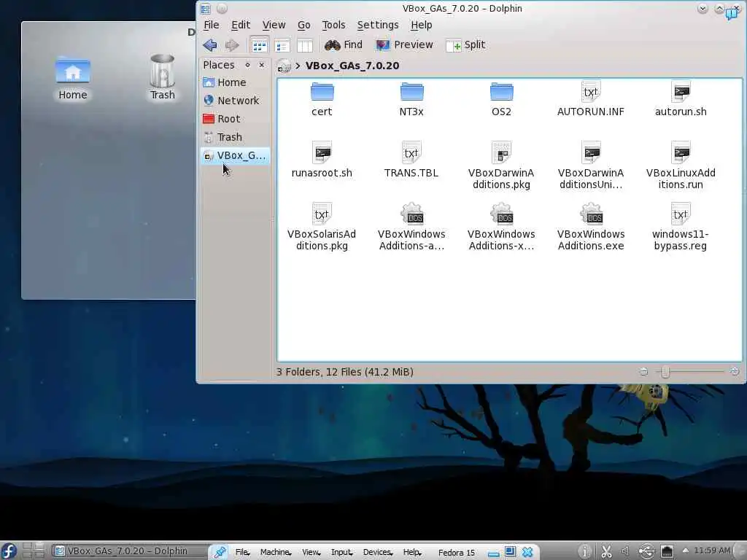Select the TRANS.TBL file icon
The height and width of the screenshot is (560, 747).
(x=411, y=152)
